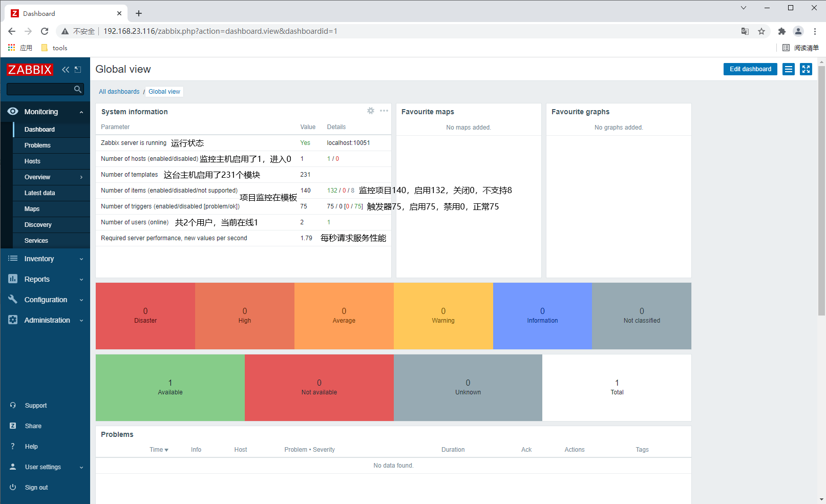Click the localhost:10051 details text
This screenshot has height=504, width=826.
(348, 143)
